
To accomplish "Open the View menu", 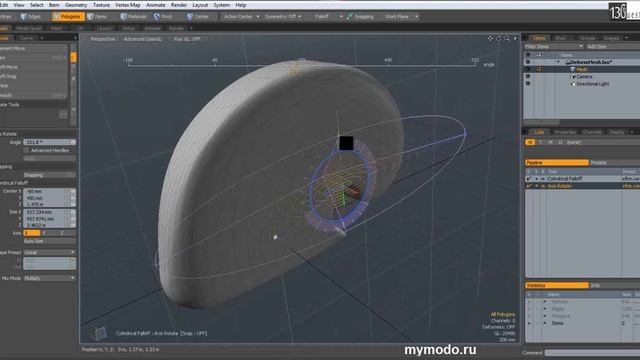I will 19,5.
